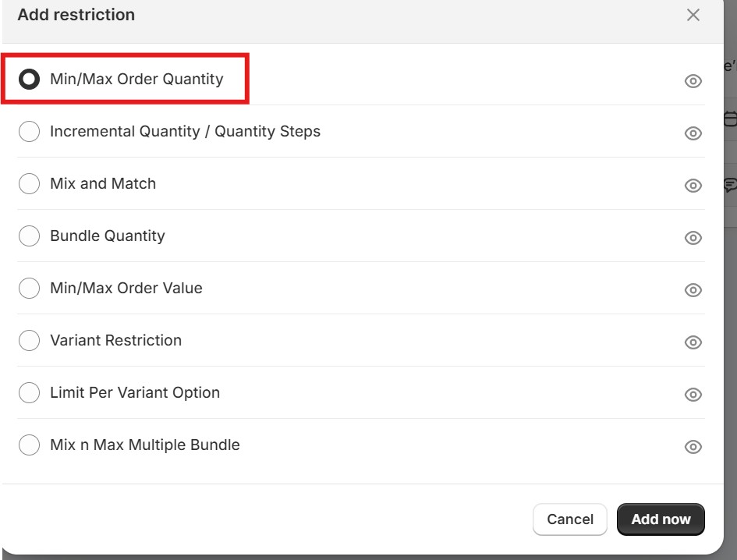Confirm with the Add now button
Screen dimensions: 737x560
[x=661, y=519]
